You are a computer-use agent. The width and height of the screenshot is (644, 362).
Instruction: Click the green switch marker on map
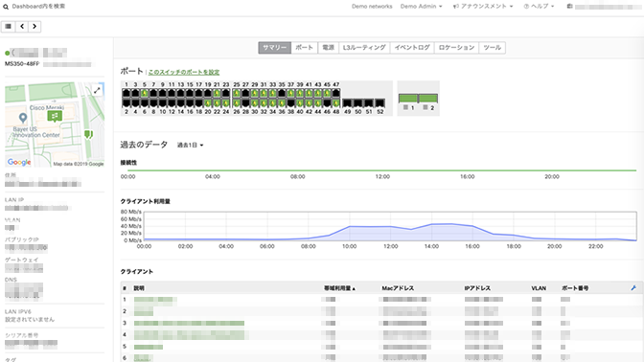coord(55,117)
